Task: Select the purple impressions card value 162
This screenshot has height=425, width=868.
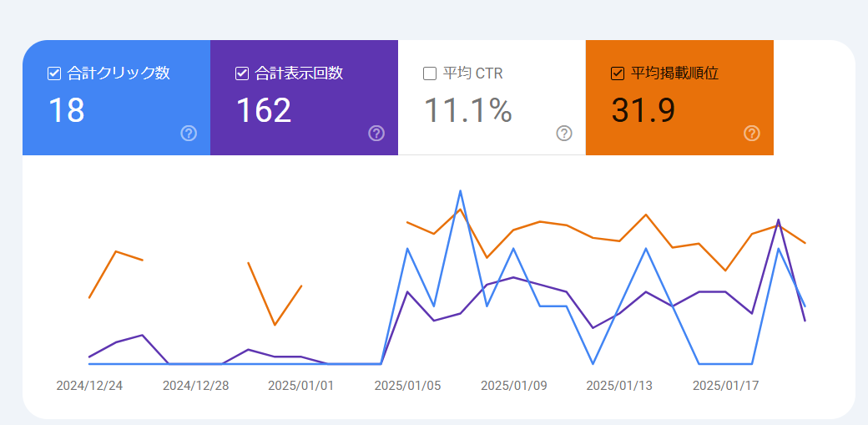Action: pos(264,109)
